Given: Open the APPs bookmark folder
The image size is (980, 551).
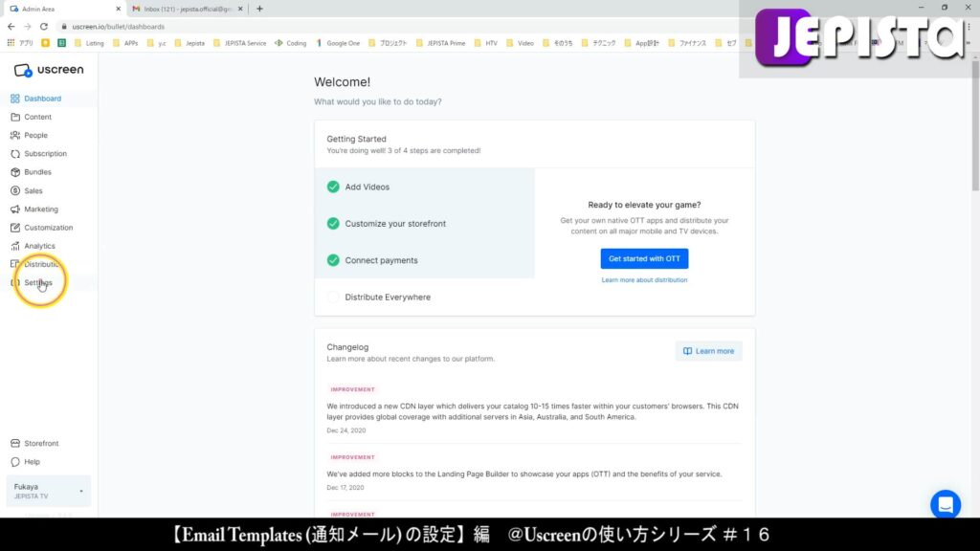Looking at the screenshot, I should click(125, 43).
